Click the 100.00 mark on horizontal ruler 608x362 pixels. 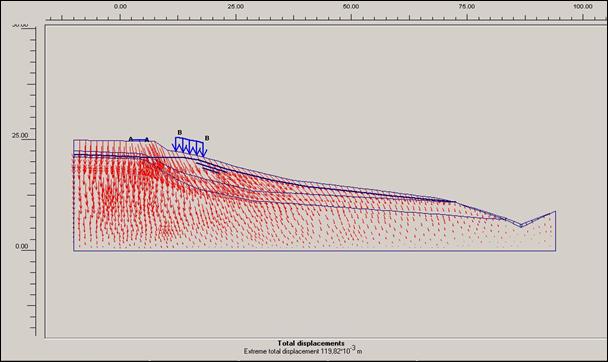pos(583,6)
